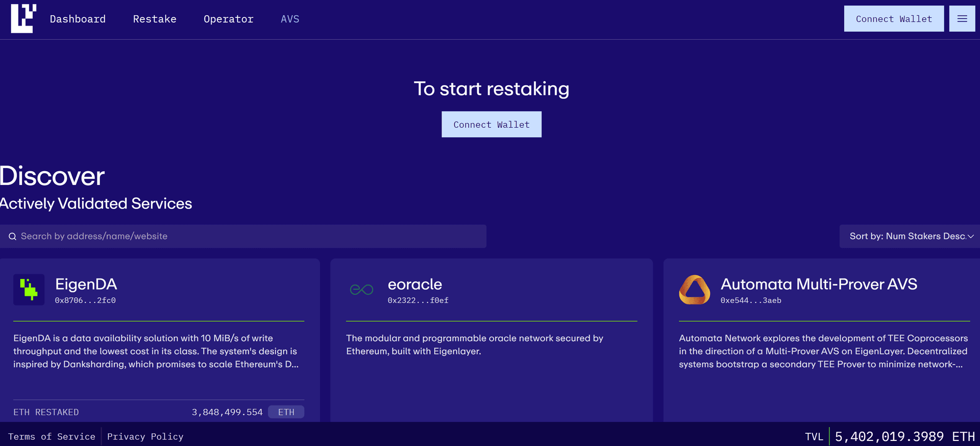Open the Operator nav item
The image size is (980, 446).
229,19
